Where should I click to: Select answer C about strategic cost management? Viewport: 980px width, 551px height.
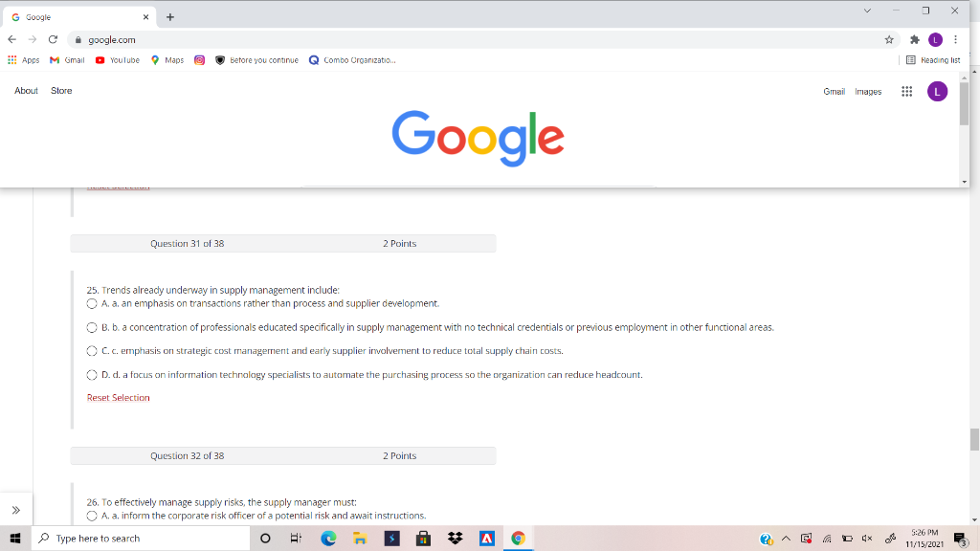[x=92, y=350]
